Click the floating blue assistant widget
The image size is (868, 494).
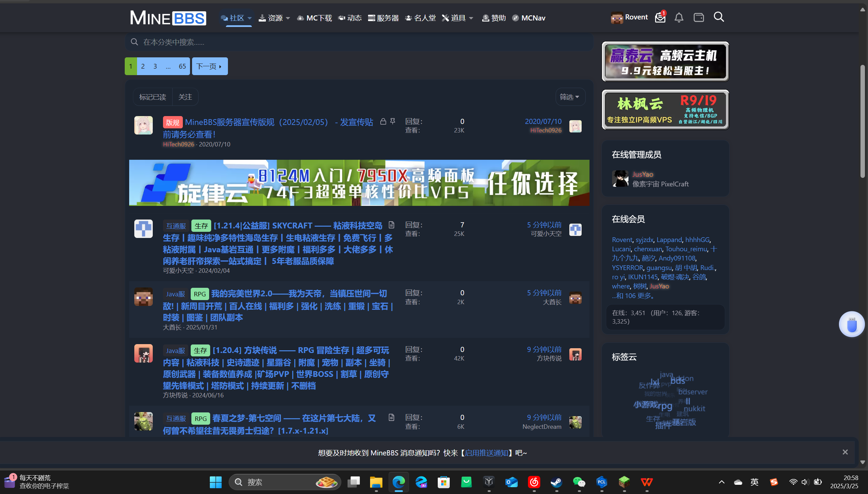coord(852,324)
